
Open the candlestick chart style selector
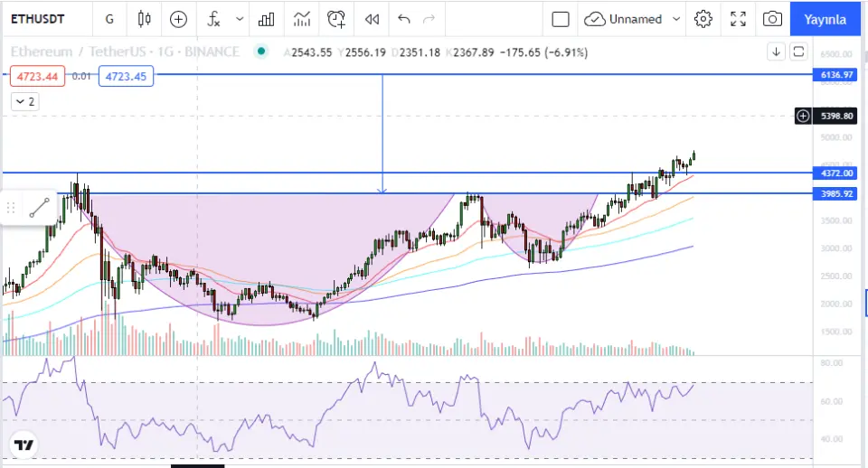tap(145, 19)
